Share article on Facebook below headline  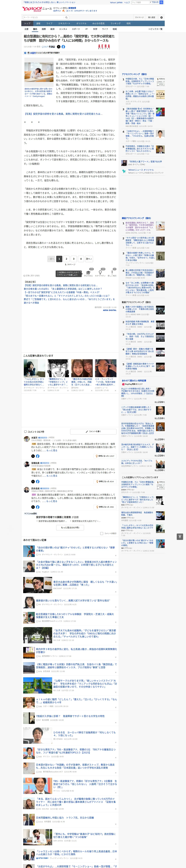63,47
